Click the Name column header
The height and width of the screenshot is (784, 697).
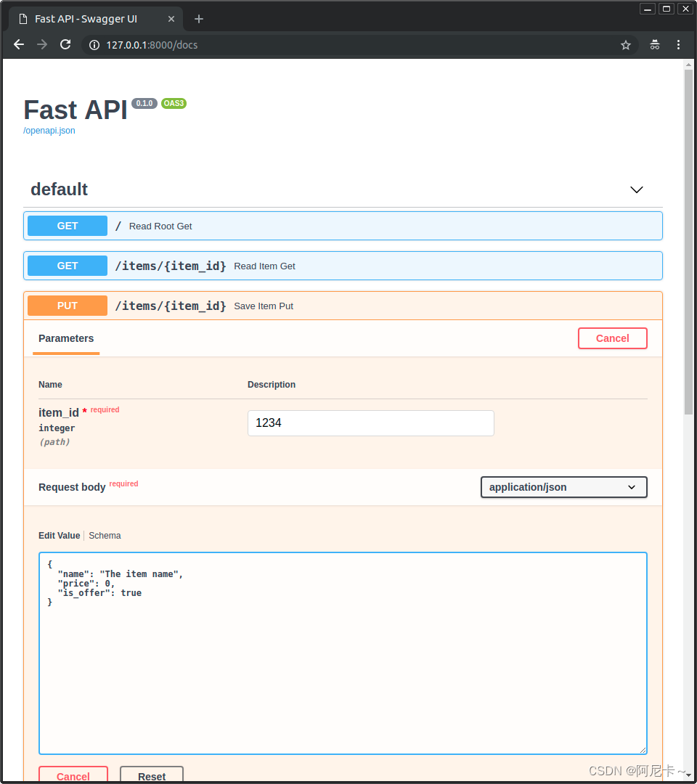[x=51, y=385]
